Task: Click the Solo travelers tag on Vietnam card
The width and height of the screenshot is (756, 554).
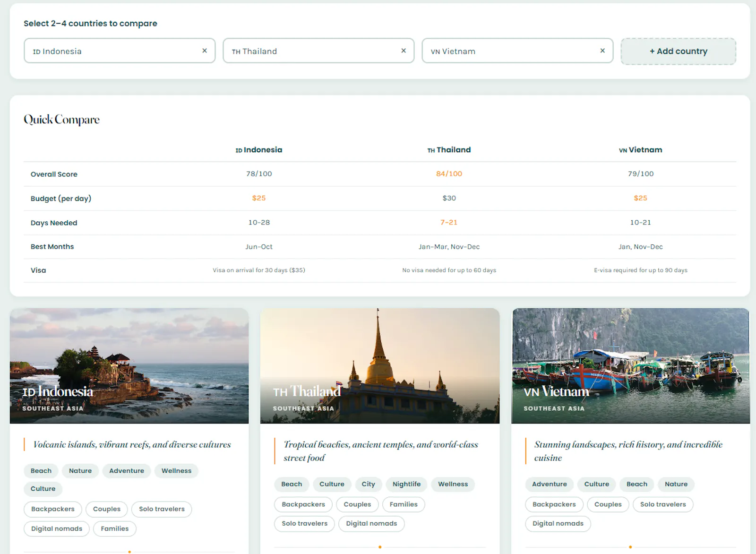Action: (663, 504)
